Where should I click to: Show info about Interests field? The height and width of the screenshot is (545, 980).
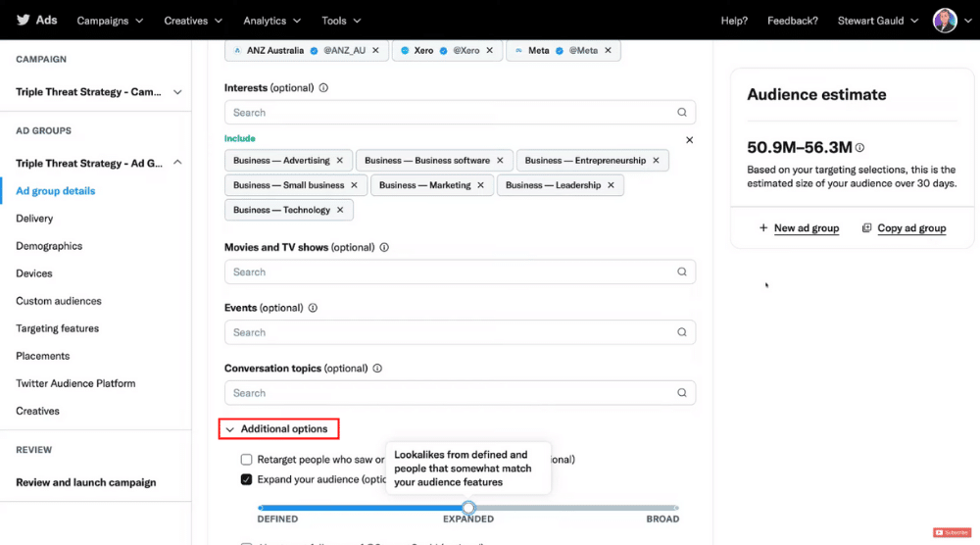click(x=323, y=88)
